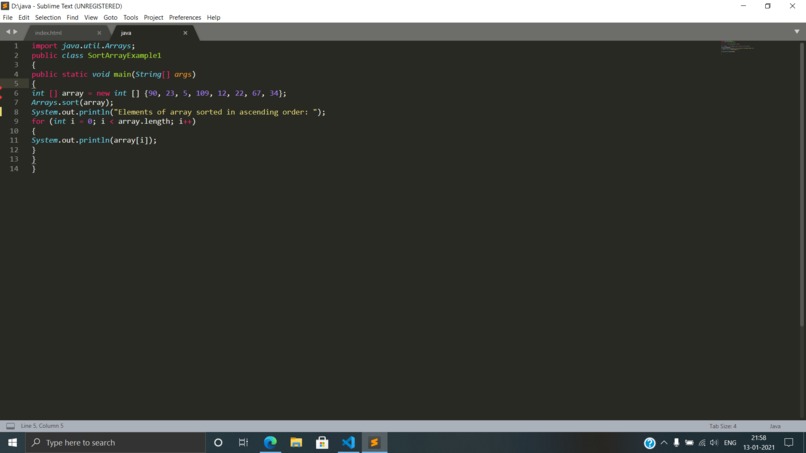Open the File menu
The image size is (806, 453).
tap(8, 17)
